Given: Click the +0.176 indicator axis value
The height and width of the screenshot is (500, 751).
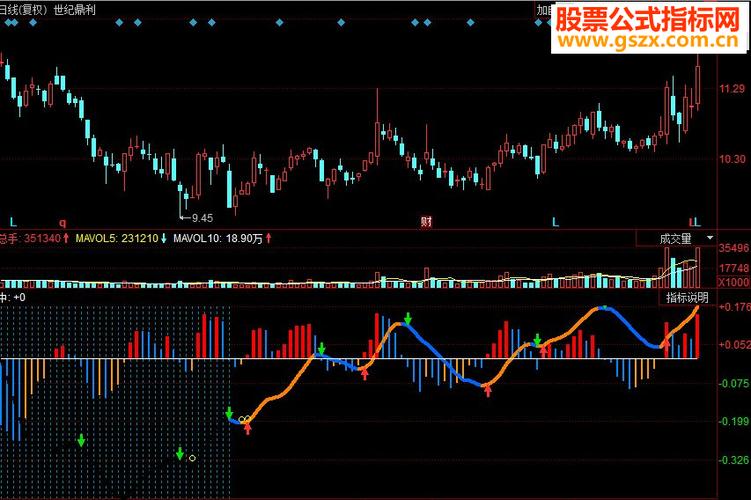Looking at the screenshot, I should click(735, 307).
